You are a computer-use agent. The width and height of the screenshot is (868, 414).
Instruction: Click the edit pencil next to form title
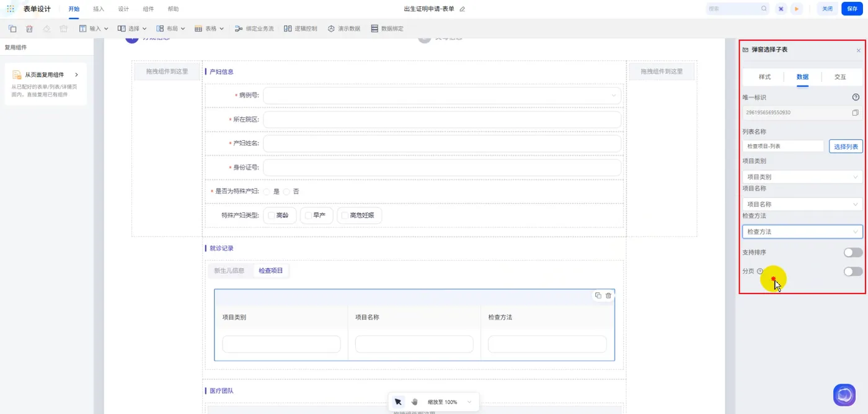point(462,9)
